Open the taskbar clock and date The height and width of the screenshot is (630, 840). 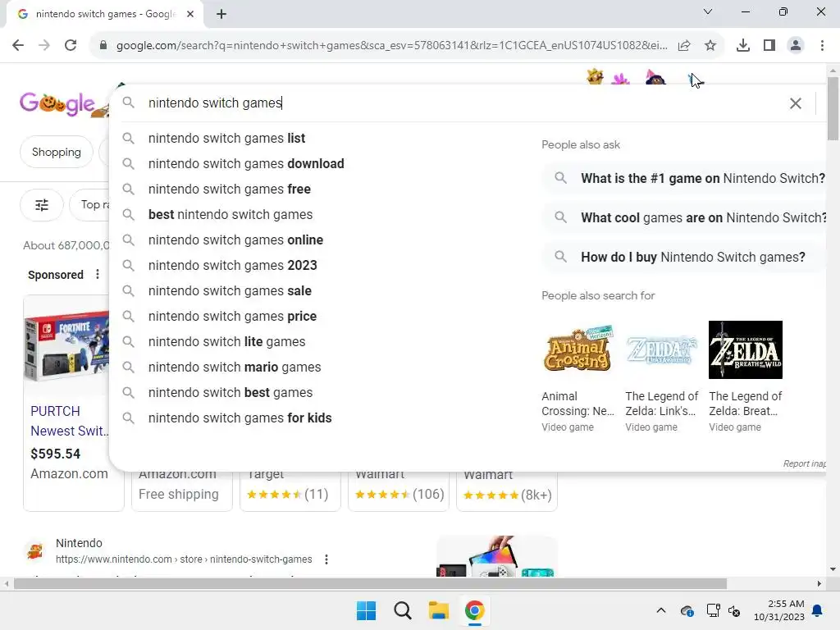pyautogui.click(x=779, y=610)
